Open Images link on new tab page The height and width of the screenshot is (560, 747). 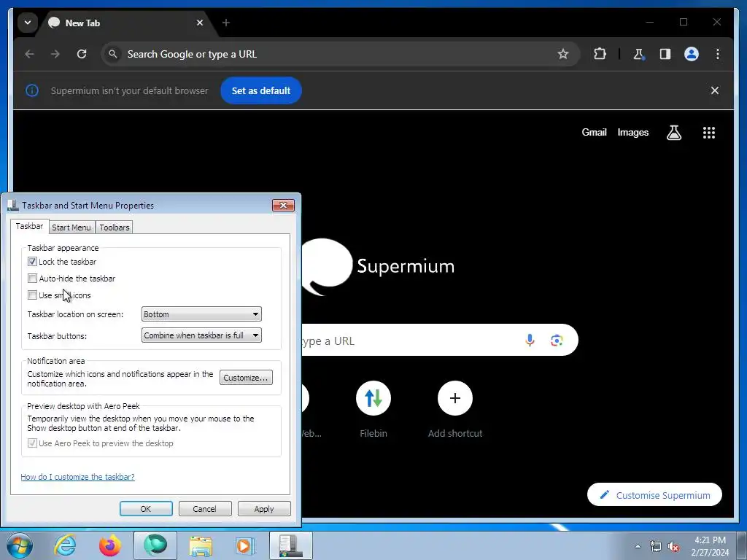coord(632,133)
